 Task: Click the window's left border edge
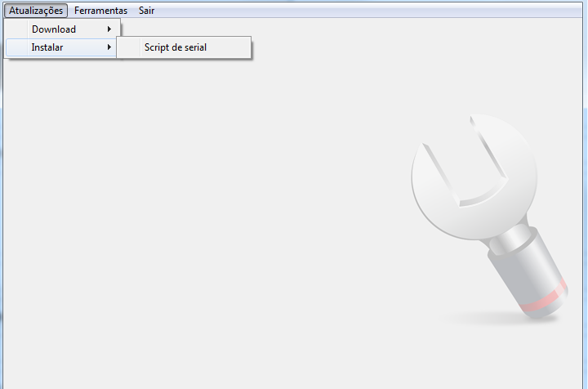click(2, 204)
